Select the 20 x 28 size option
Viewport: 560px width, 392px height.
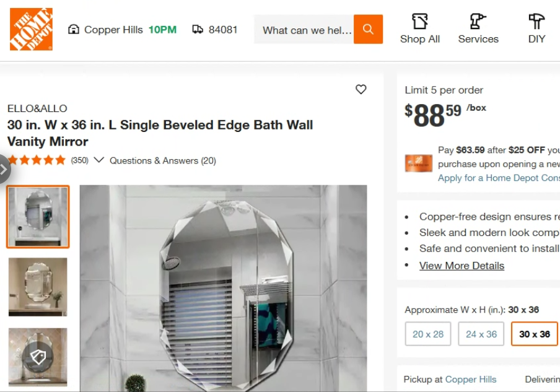[428, 334]
